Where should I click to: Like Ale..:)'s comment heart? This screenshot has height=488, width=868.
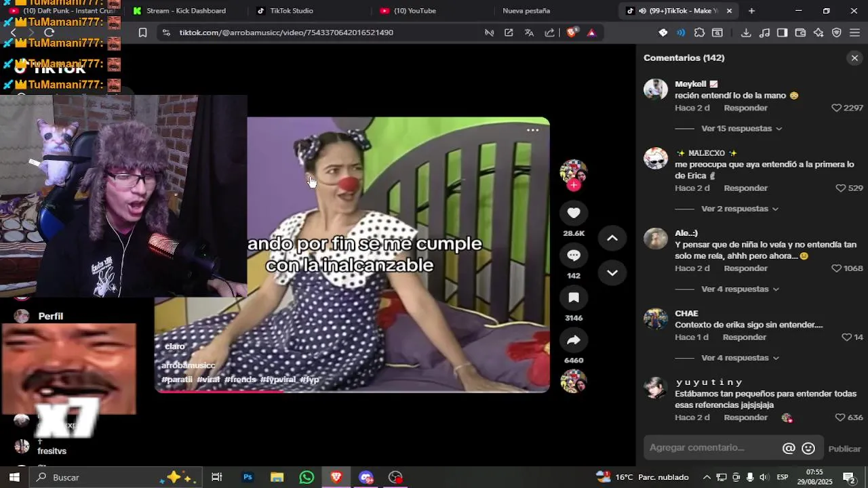point(836,268)
